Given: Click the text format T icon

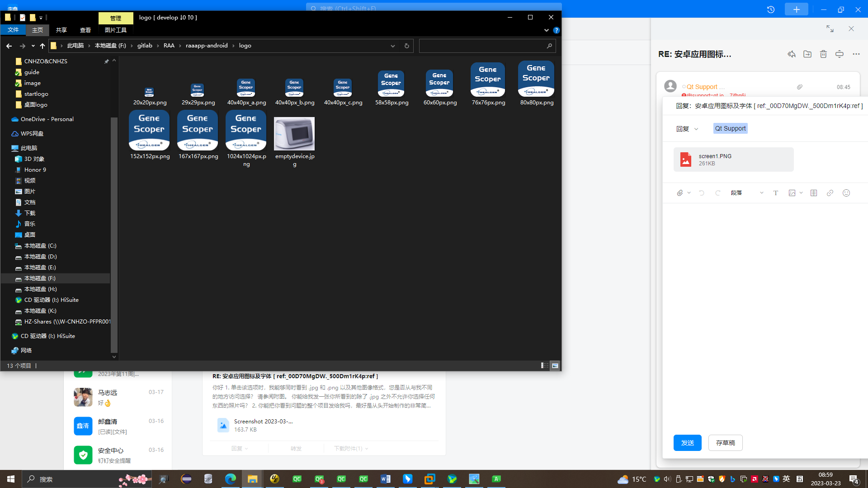Looking at the screenshot, I should click(776, 193).
